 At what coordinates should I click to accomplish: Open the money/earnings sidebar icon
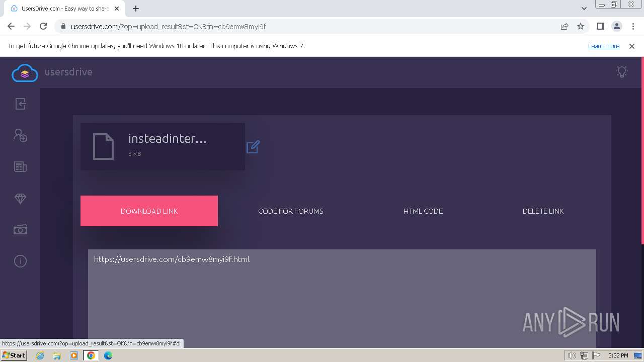[x=20, y=230]
